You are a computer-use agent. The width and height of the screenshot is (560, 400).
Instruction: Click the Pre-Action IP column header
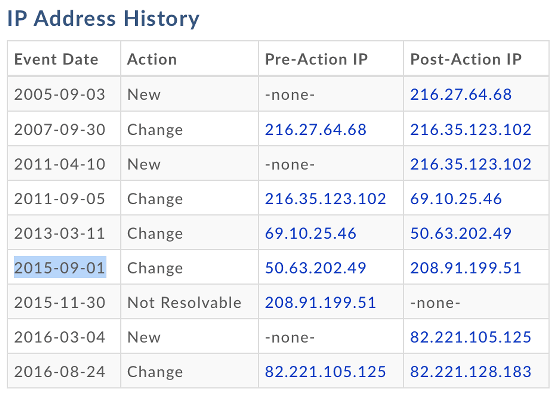click(x=316, y=59)
